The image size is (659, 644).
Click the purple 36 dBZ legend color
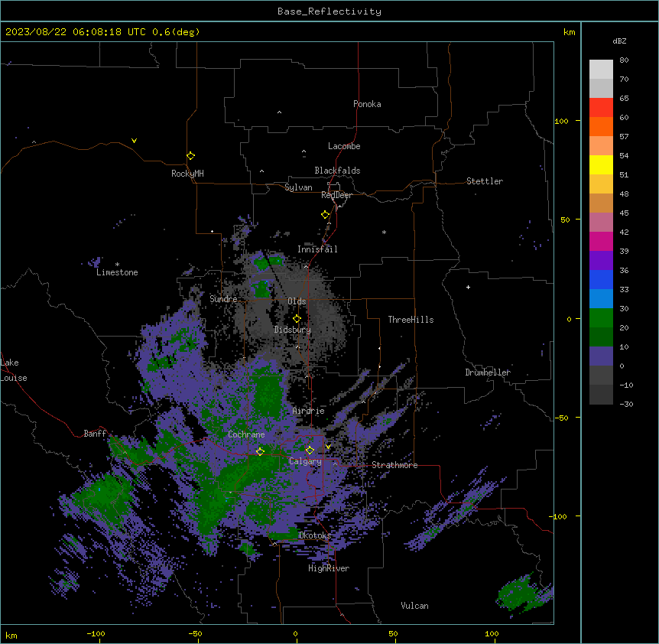[x=601, y=261]
